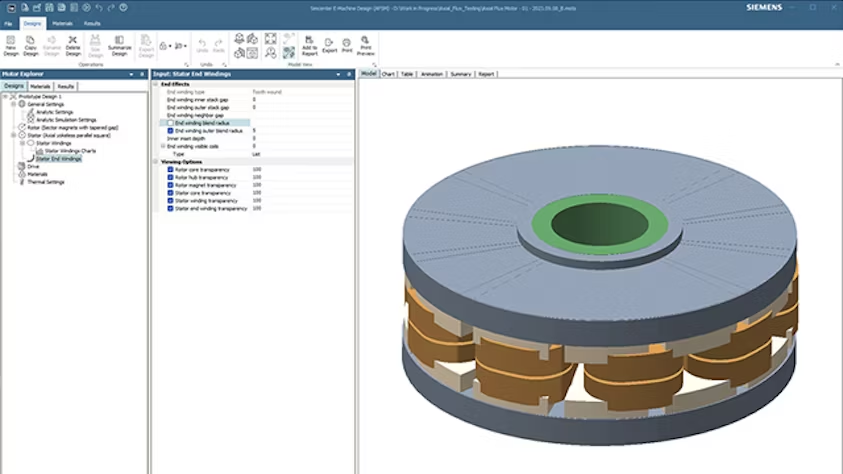The width and height of the screenshot is (843, 474).
Task: Open Summarize Design from the ribbon
Action: (x=119, y=43)
